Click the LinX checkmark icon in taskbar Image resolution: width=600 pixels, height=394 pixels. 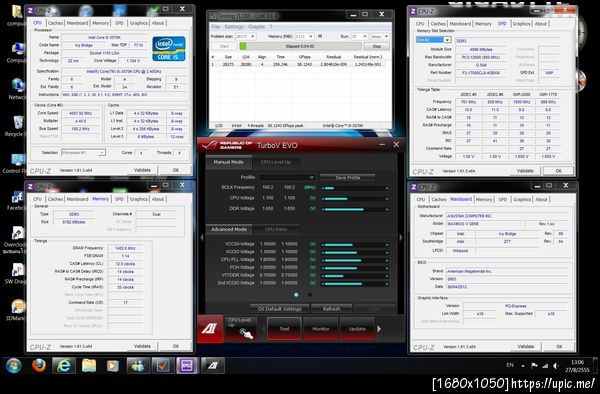(163, 366)
